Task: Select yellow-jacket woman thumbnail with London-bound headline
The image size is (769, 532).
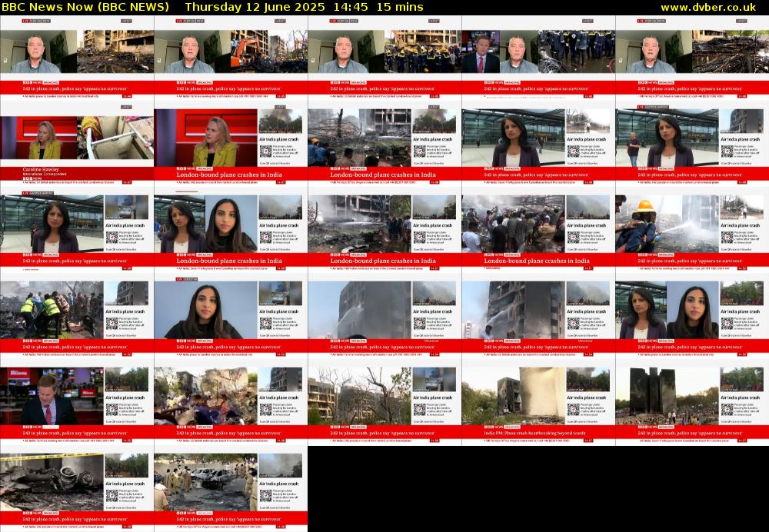Action: (231, 144)
